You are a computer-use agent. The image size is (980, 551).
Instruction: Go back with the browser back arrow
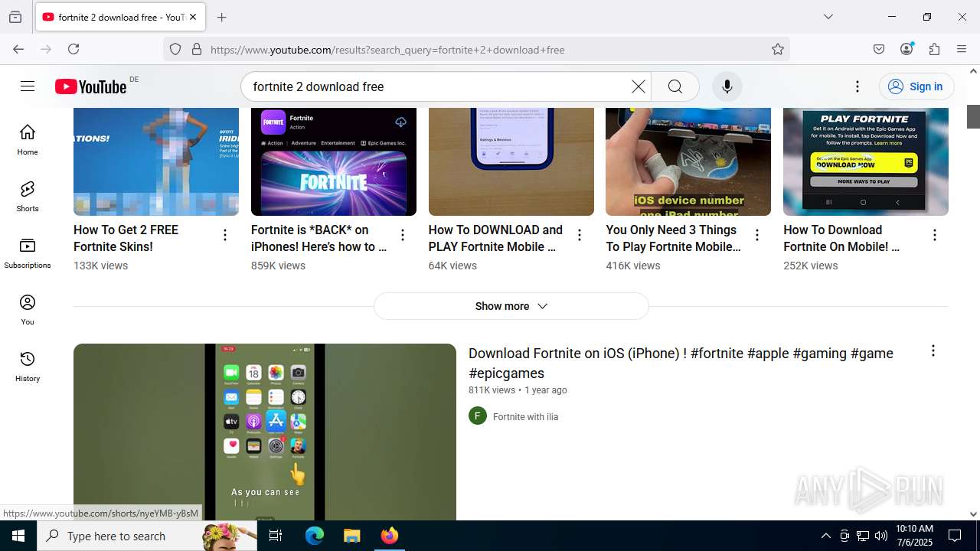pyautogui.click(x=18, y=49)
